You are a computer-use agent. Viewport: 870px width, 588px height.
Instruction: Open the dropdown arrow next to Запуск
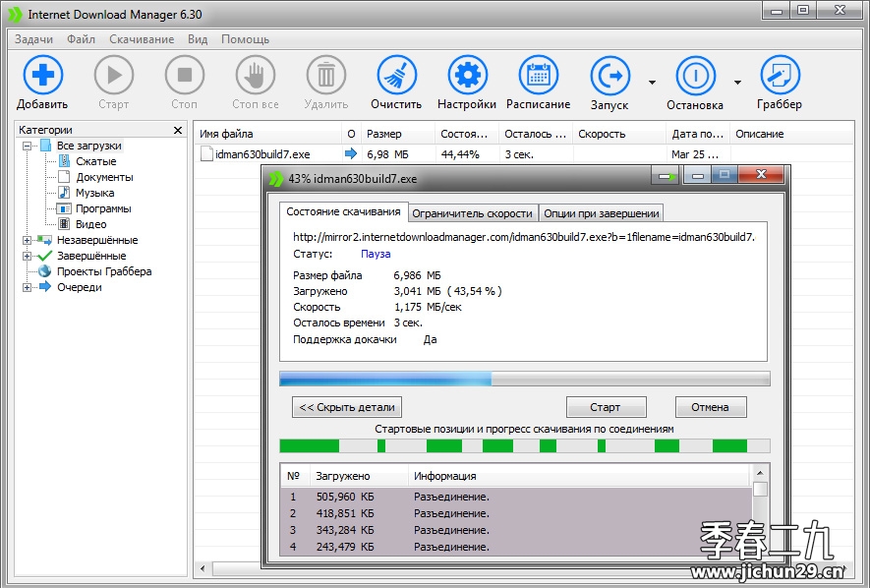tap(652, 82)
